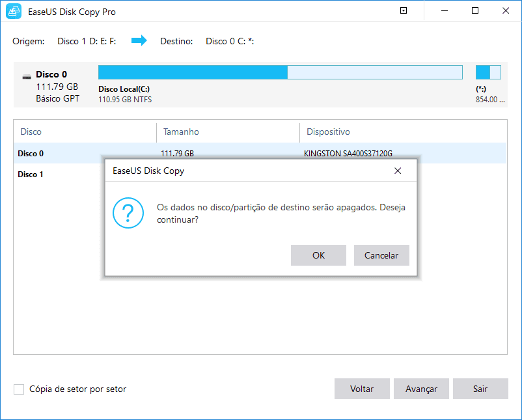522x420 pixels.
Task: Close the EaseUS Disk Copy dialog
Action: (398, 171)
